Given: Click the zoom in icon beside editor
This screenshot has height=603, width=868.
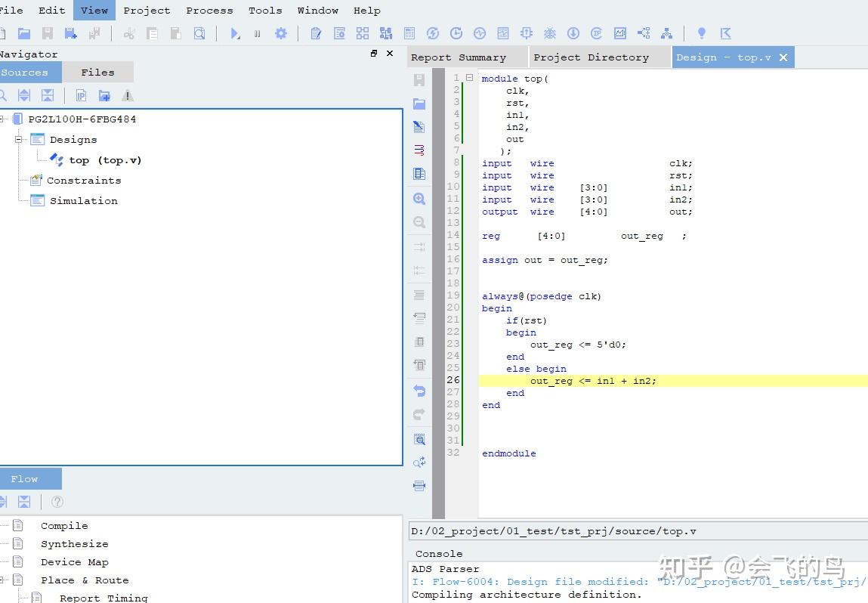Looking at the screenshot, I should 419,199.
